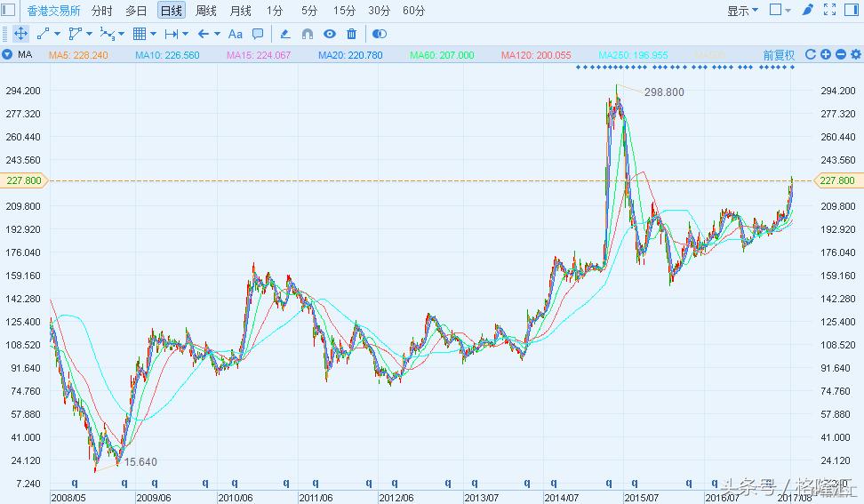Enter fullscreen chart mode
Image resolution: width=864 pixels, height=504 pixels.
(830, 11)
